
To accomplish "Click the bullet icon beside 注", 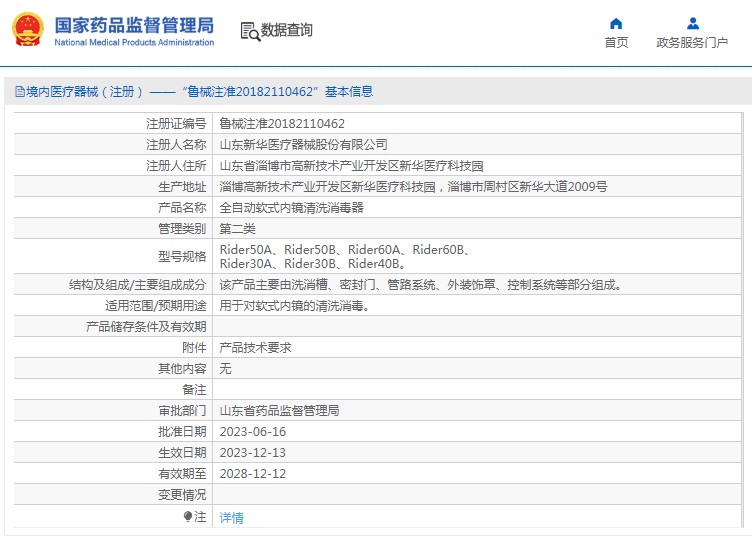I will coord(187,517).
